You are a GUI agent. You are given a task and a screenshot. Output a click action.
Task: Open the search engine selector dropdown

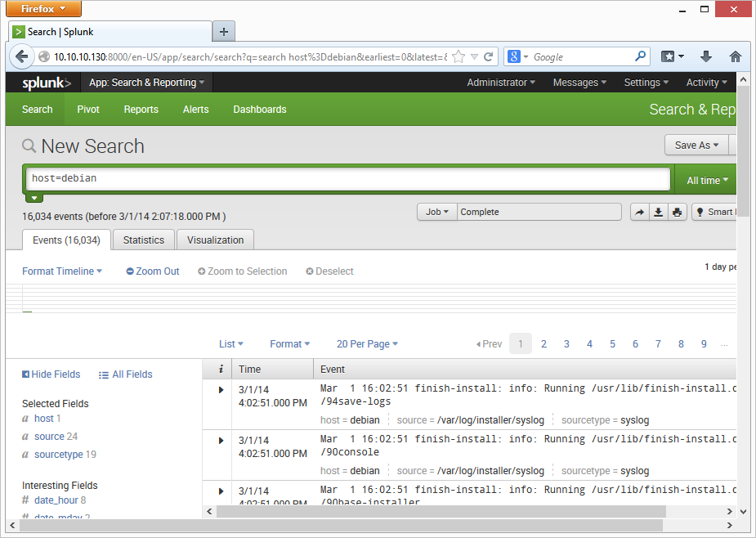click(x=518, y=57)
